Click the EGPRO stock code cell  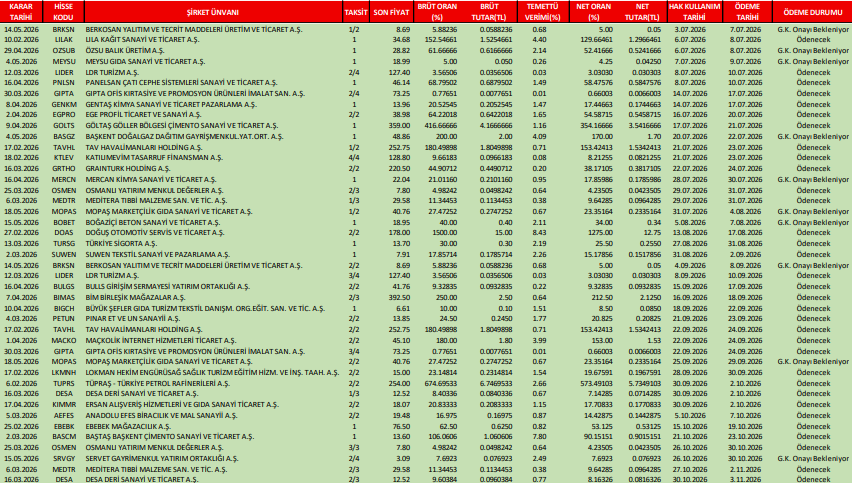pos(64,115)
